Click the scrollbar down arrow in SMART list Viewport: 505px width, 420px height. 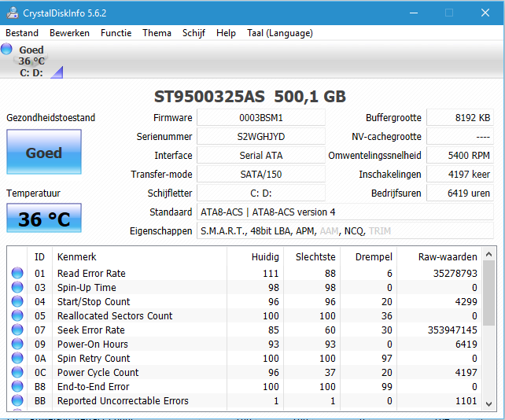coord(488,404)
